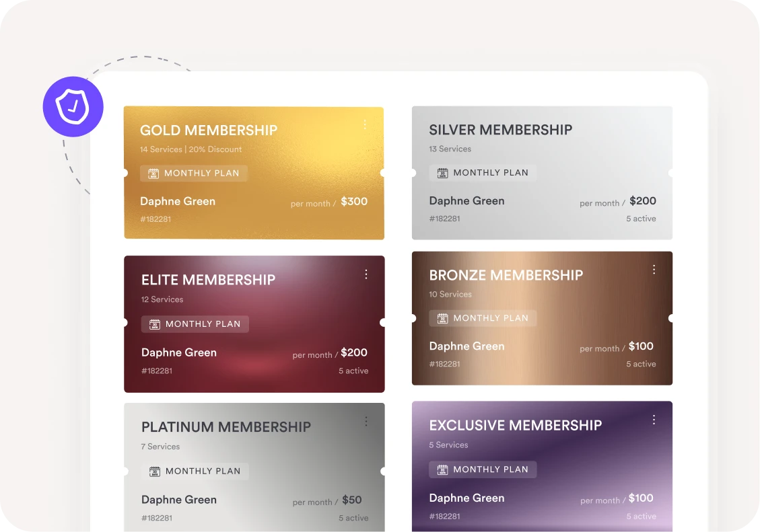Open Elite Membership three-dot options menu
Viewport: 760px width, 532px height.
366,274
